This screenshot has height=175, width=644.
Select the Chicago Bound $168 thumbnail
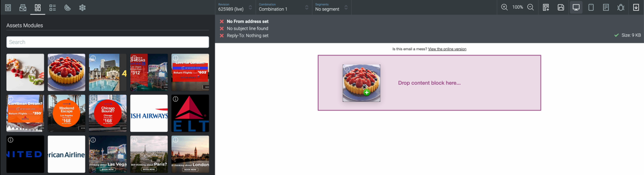pos(107,113)
